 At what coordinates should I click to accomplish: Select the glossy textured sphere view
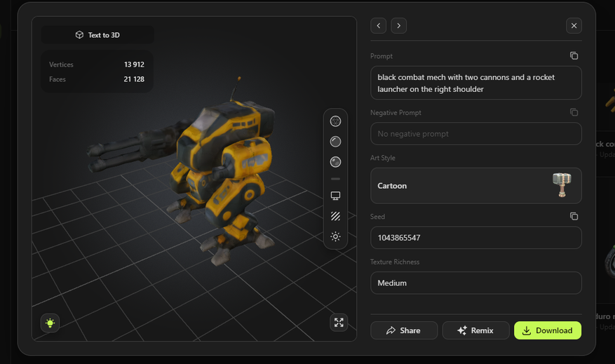(x=335, y=162)
